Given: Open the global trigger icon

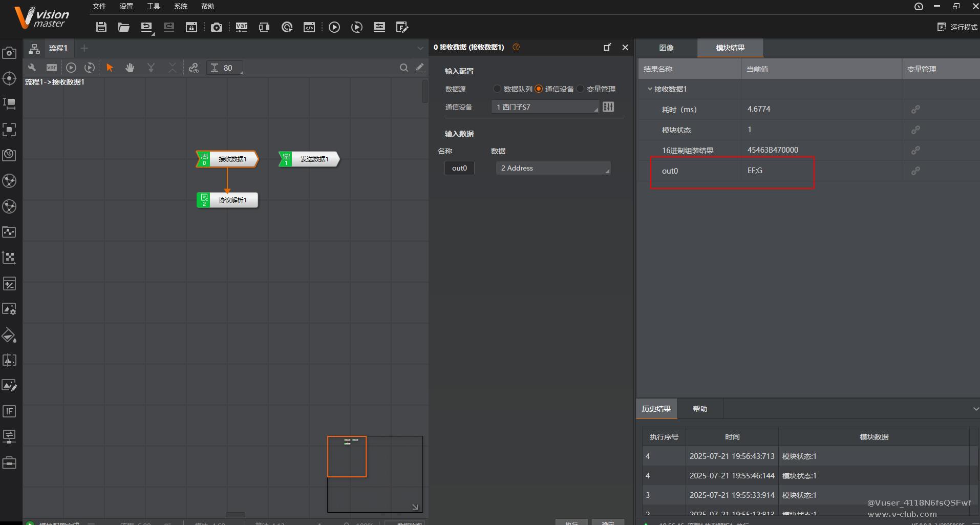Looking at the screenshot, I should pos(287,27).
